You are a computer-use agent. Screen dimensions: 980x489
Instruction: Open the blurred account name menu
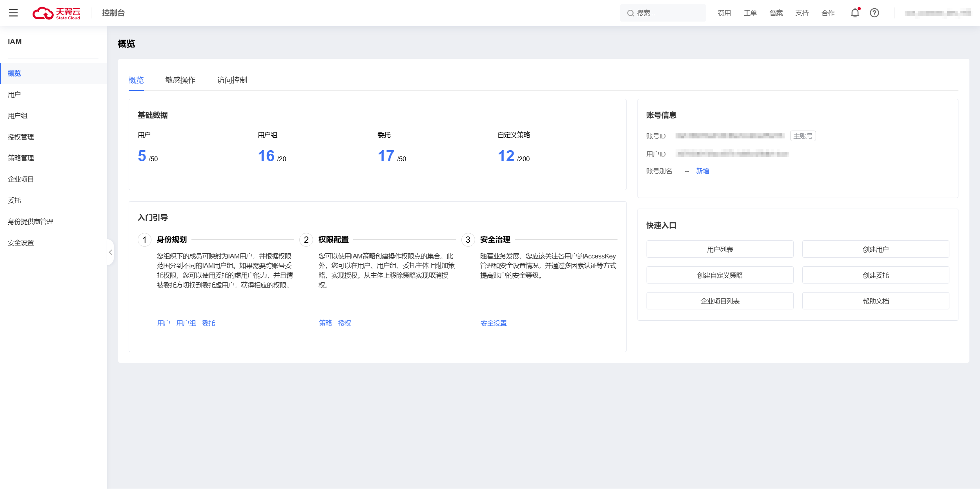pyautogui.click(x=938, y=13)
